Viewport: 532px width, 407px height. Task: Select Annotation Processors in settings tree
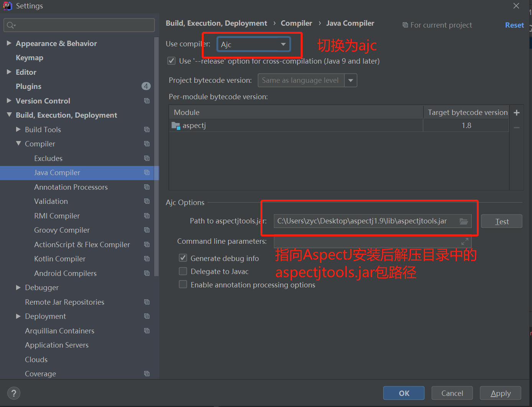[x=71, y=187]
